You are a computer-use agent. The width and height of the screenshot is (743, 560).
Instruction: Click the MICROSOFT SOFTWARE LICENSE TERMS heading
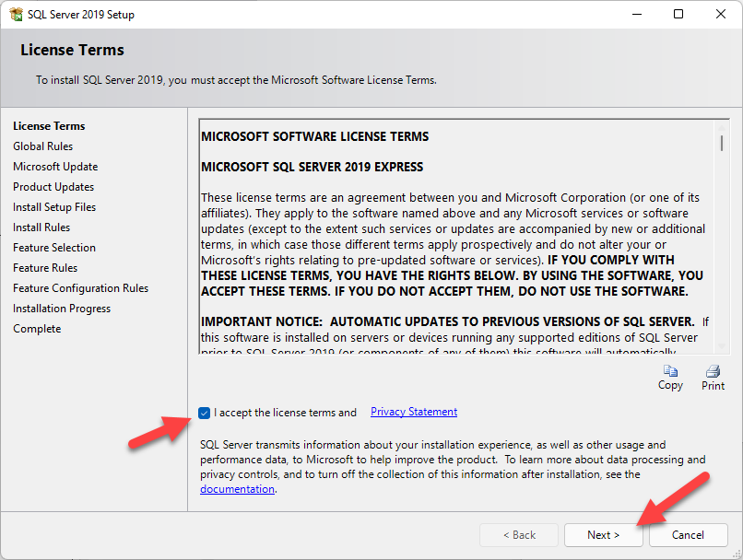[314, 137]
